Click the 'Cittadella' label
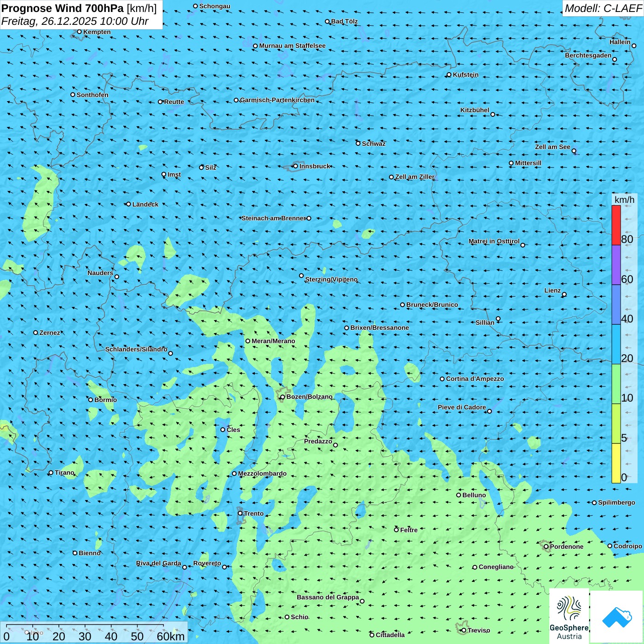644x644 pixels. (x=390, y=635)
